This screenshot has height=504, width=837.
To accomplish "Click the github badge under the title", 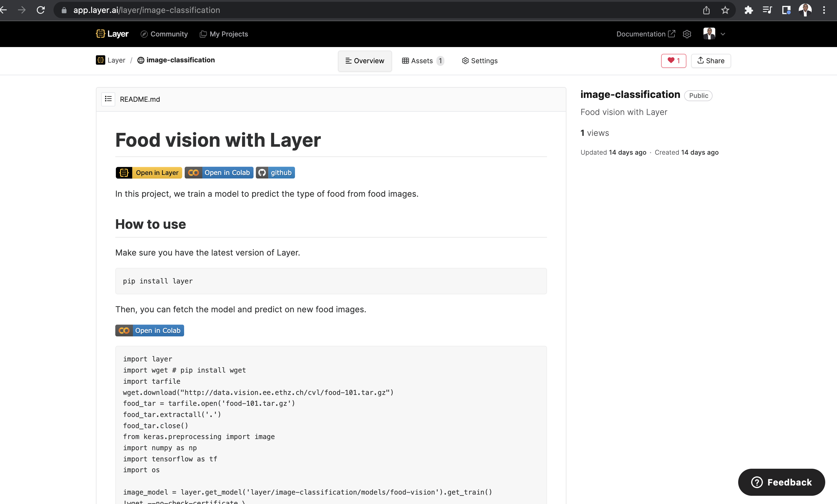I will coord(275,173).
